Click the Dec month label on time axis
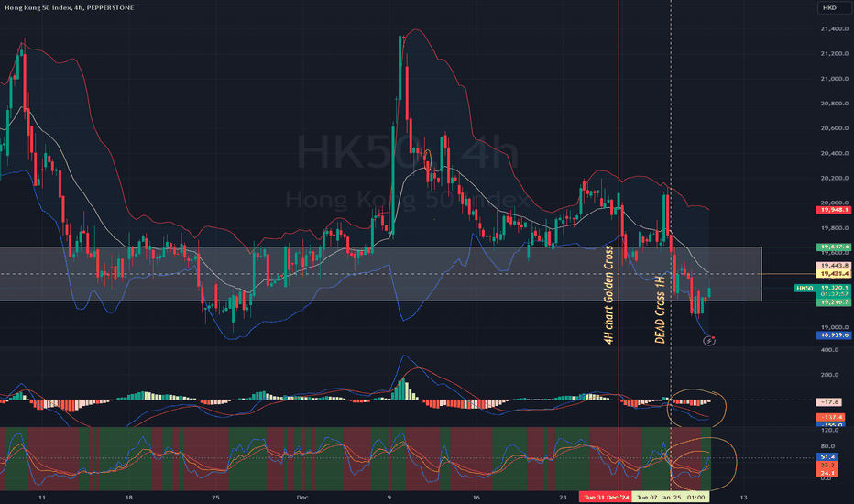The height and width of the screenshot is (504, 854). click(x=302, y=498)
